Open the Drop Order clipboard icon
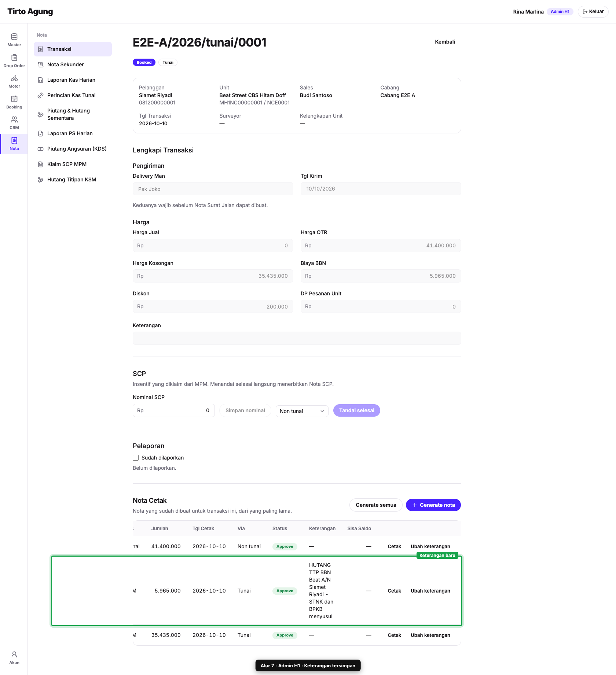The width and height of the screenshot is (616, 675). tap(14, 58)
